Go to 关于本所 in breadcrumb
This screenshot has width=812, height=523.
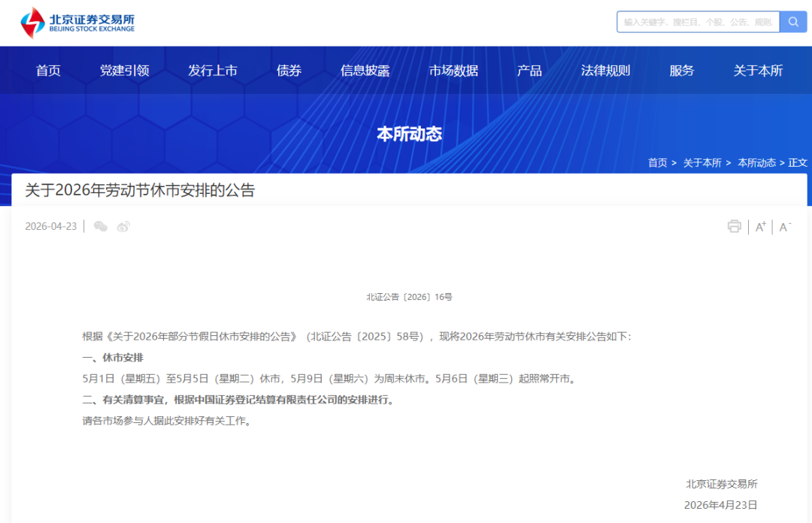point(702,162)
